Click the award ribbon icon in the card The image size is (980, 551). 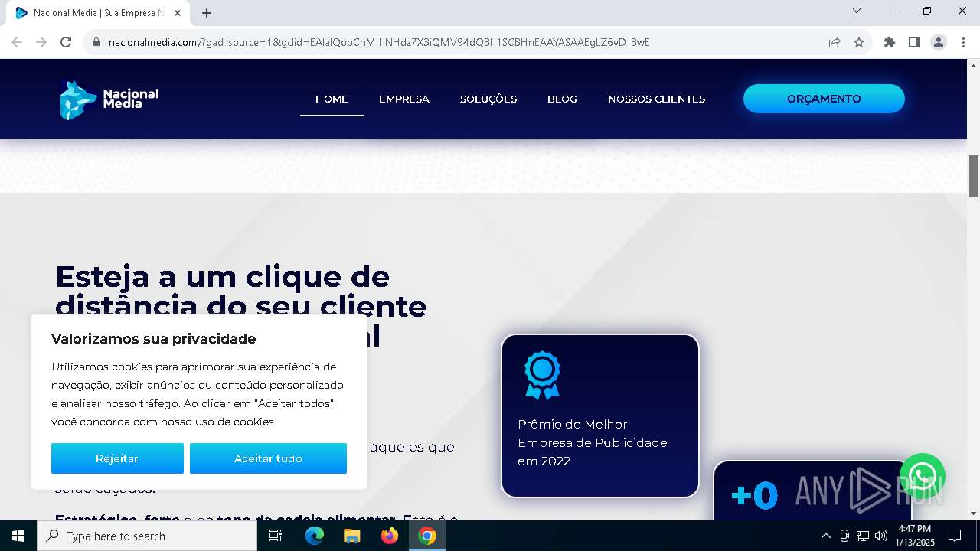coord(542,375)
